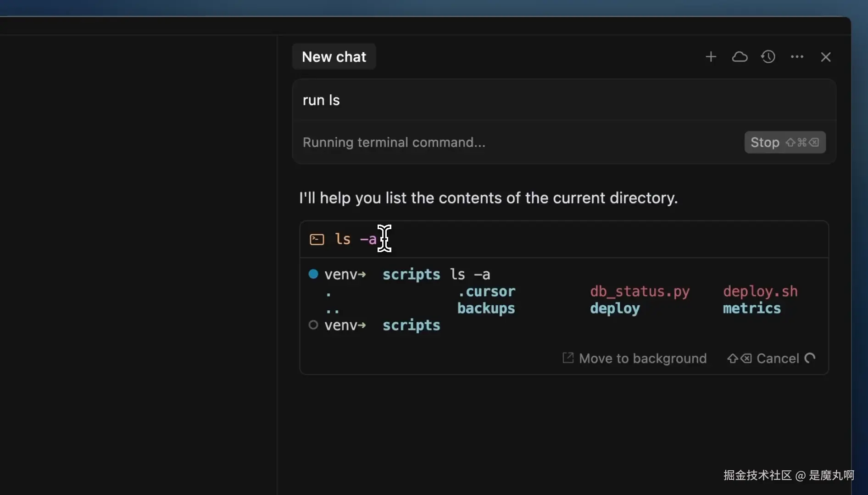Click deploy.sh in terminal output
Screen dimensions: 868x495
click(x=760, y=291)
